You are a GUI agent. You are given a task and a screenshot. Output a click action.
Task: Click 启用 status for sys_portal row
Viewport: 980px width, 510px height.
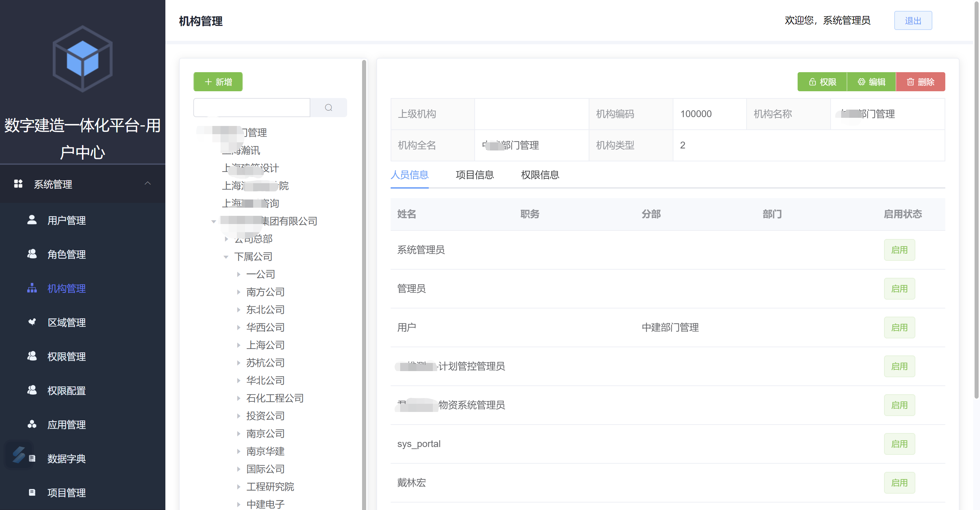point(899,444)
